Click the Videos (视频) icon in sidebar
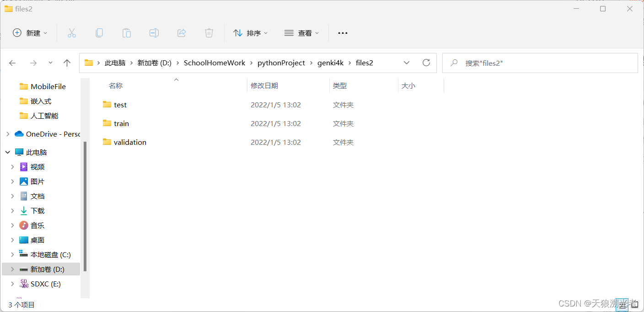 (24, 167)
